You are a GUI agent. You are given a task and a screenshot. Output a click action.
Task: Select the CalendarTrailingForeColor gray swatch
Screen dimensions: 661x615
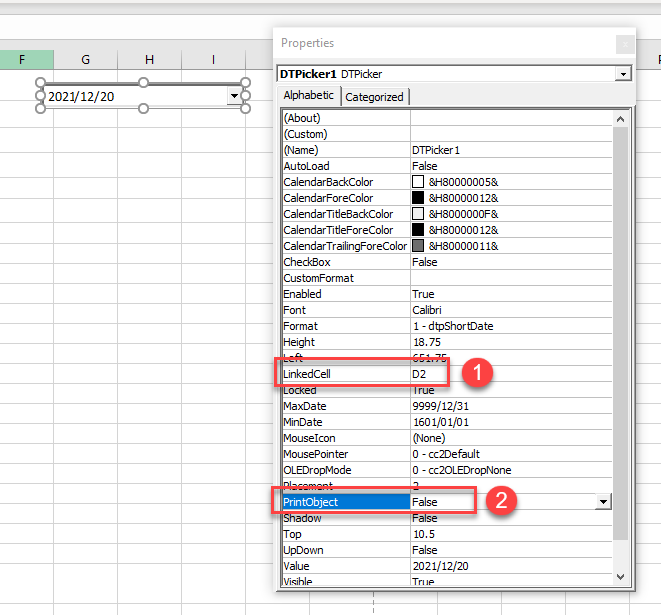click(418, 246)
